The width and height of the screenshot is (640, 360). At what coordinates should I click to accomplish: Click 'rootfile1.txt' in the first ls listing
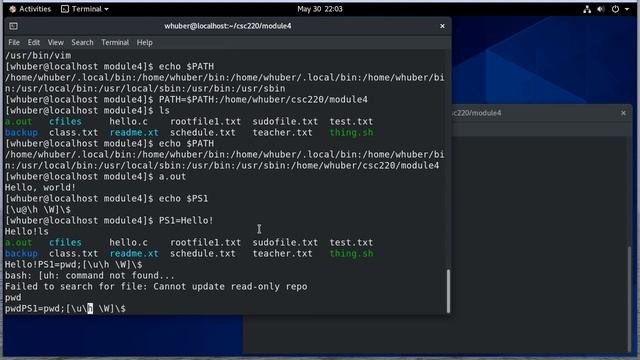[205, 122]
